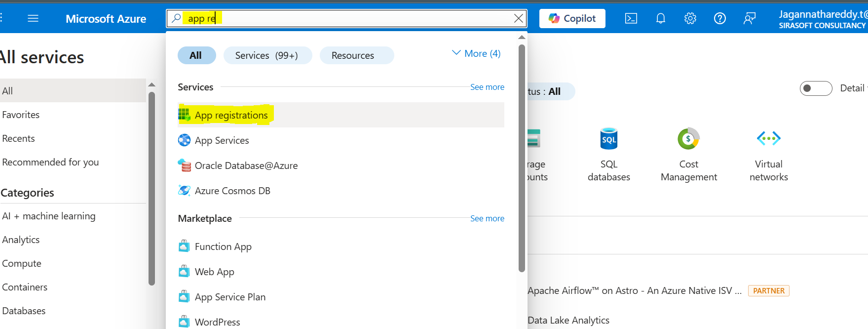Open the Analytics category
The width and height of the screenshot is (868, 329).
[21, 240]
